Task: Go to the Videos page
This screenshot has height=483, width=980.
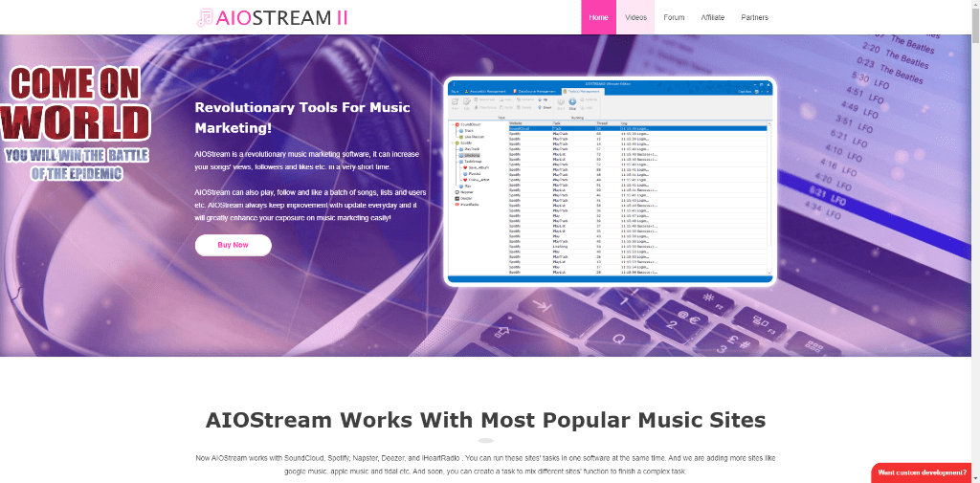Action: [635, 17]
